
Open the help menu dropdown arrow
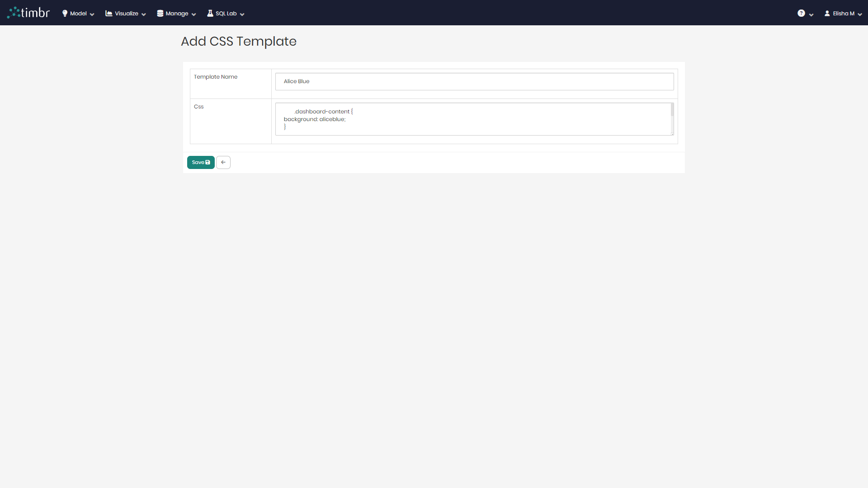(812, 14)
